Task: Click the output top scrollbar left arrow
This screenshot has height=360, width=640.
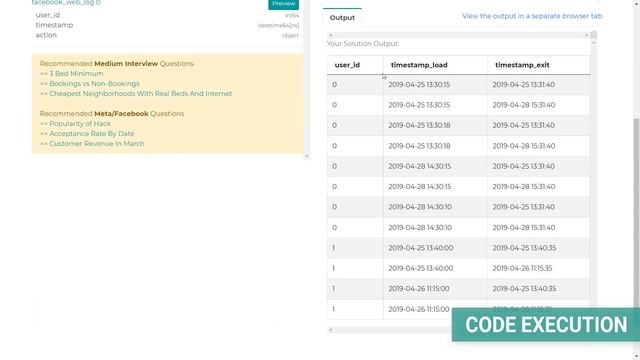Action: pos(330,36)
